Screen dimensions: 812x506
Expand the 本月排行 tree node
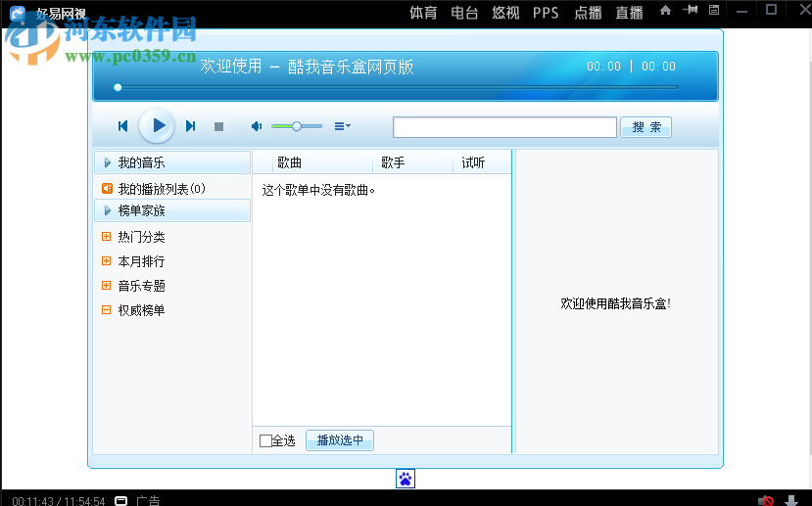click(106, 260)
